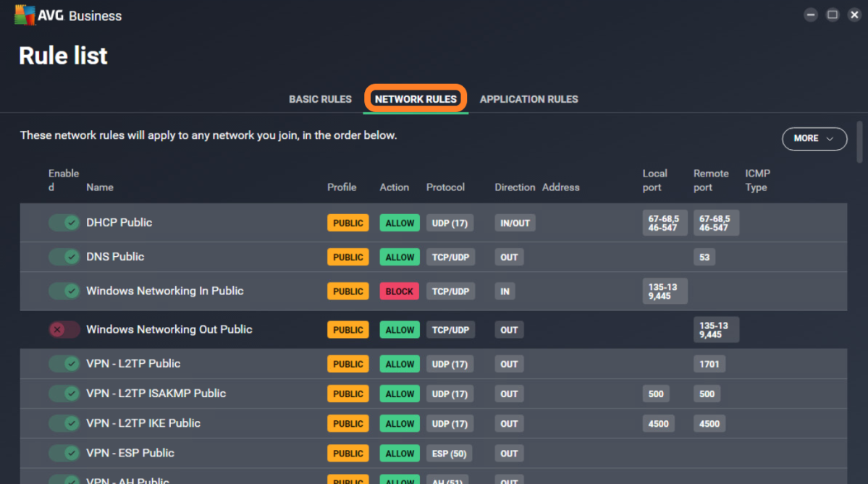Click the IN/OUT direction badge on DHCP Public
The image size is (868, 484).
(515, 223)
